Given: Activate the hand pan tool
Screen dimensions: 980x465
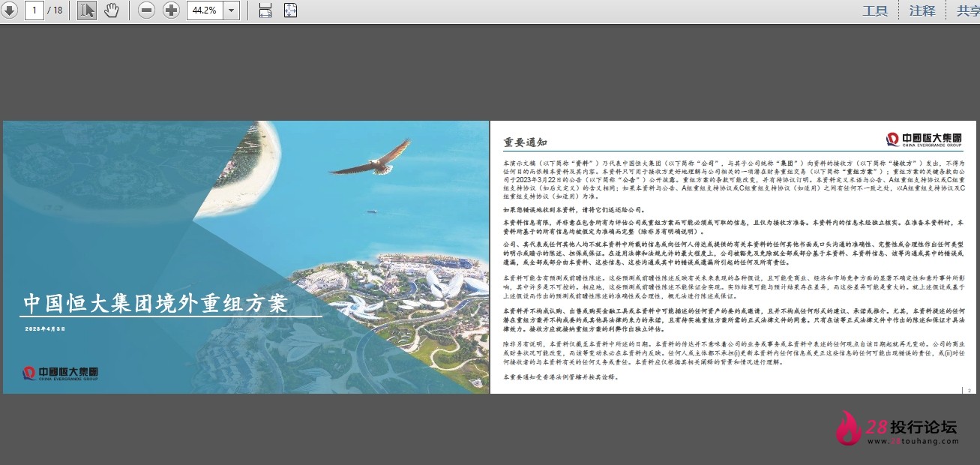Looking at the screenshot, I should tap(111, 10).
